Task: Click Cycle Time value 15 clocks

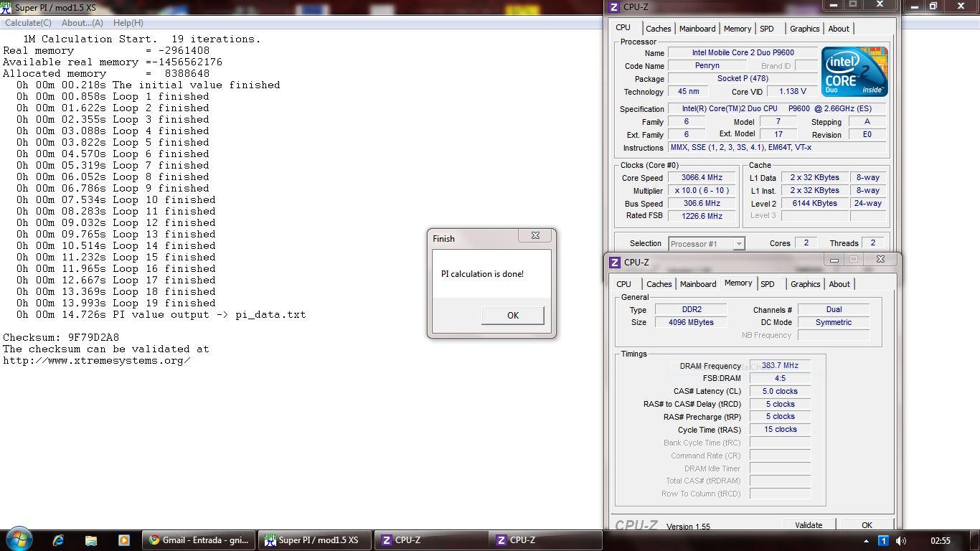Action: [780, 430]
